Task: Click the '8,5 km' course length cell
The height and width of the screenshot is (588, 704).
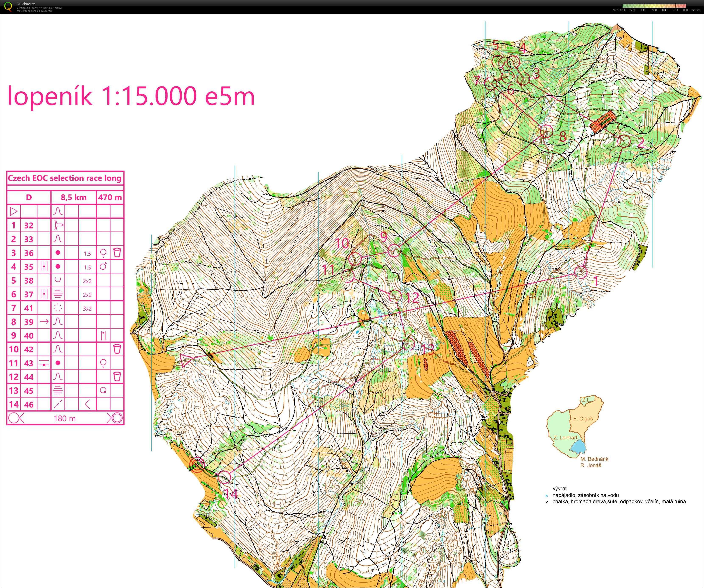Action: [x=73, y=197]
